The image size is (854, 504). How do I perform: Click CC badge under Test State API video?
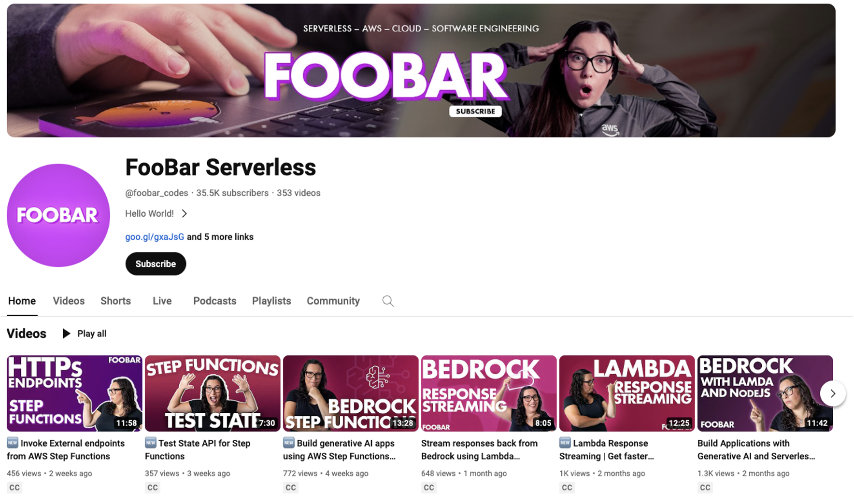point(153,488)
